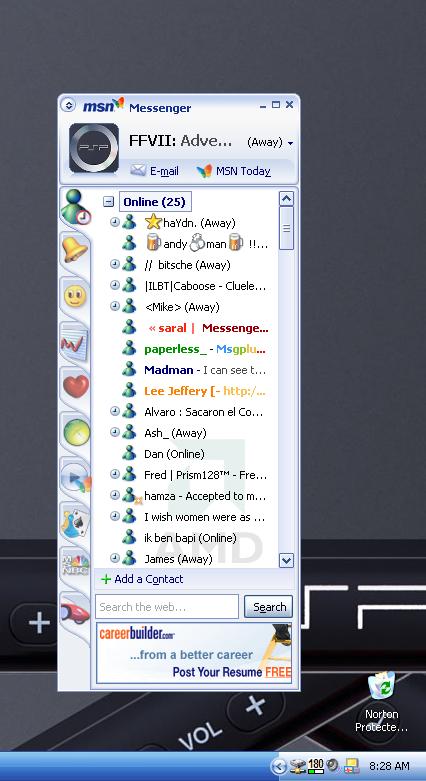The image size is (426, 781).
Task: Open the red car Autos tab
Action: tap(75, 612)
